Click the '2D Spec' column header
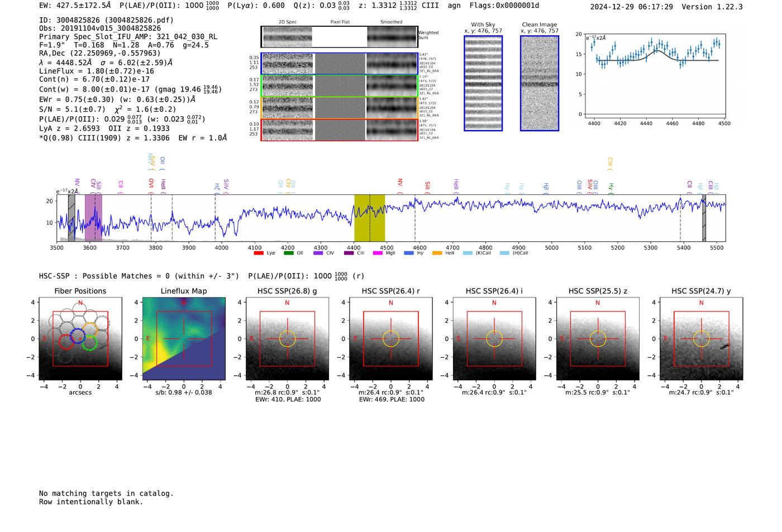This screenshot has width=782, height=532. point(288,22)
